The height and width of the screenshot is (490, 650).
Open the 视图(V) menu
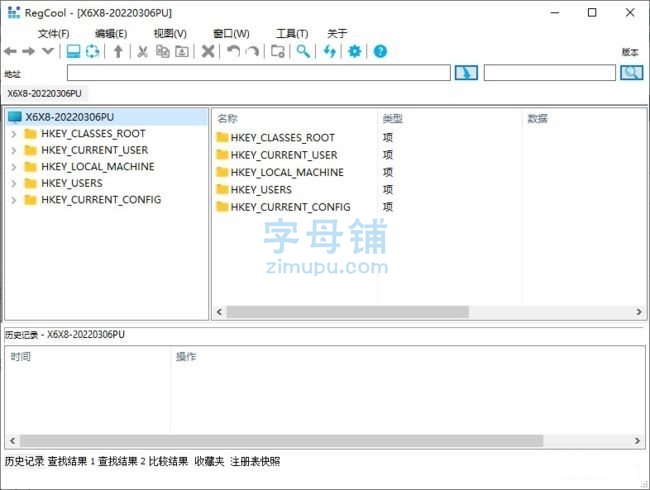click(170, 34)
